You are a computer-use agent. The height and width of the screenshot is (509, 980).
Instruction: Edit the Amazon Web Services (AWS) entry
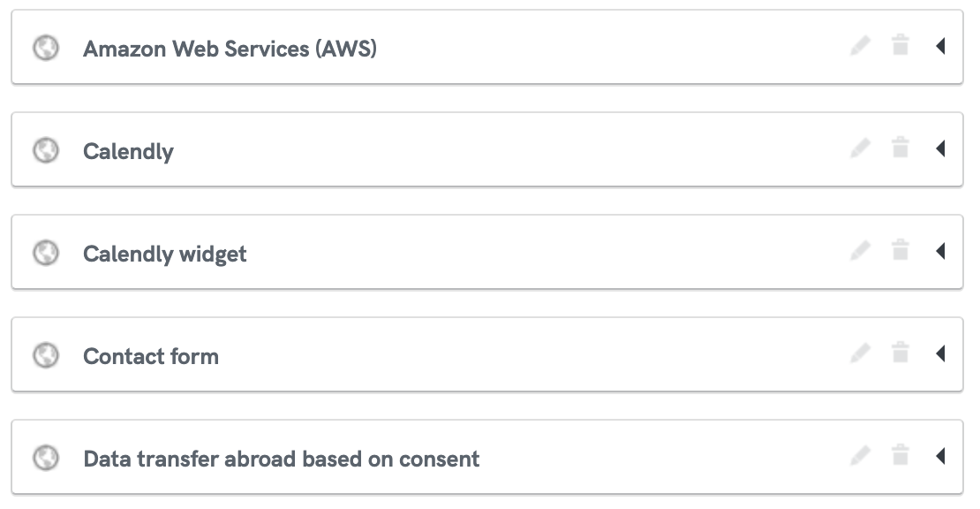860,46
